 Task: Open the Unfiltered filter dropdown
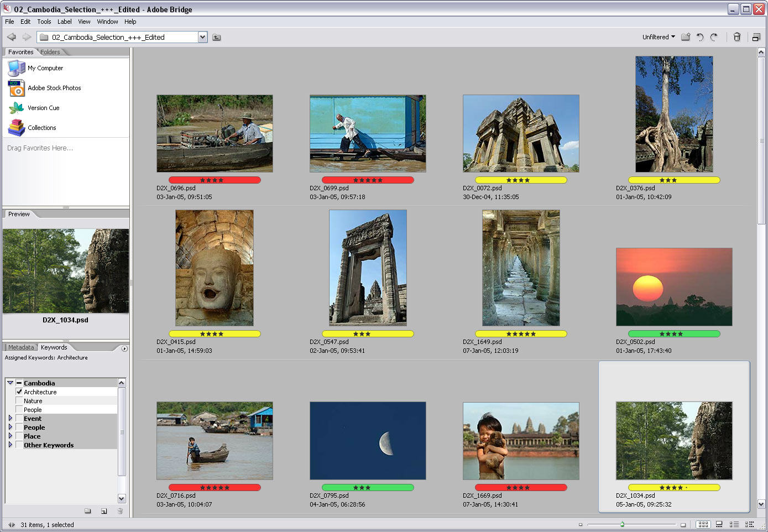point(658,37)
